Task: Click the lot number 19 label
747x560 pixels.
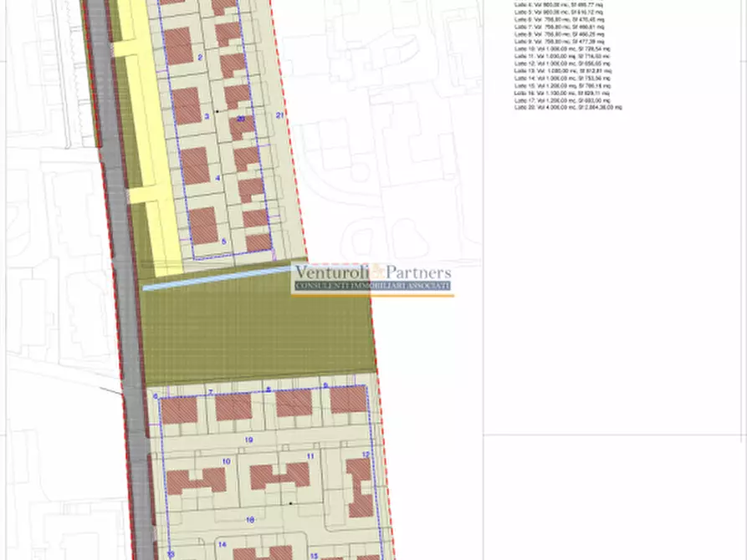Action: [249, 439]
